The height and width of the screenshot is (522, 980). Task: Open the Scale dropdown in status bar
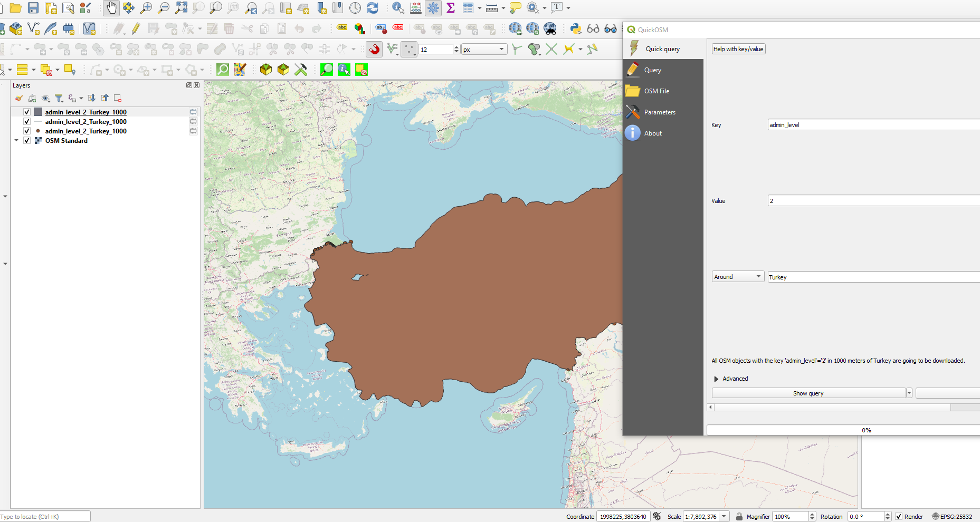pyautogui.click(x=724, y=517)
